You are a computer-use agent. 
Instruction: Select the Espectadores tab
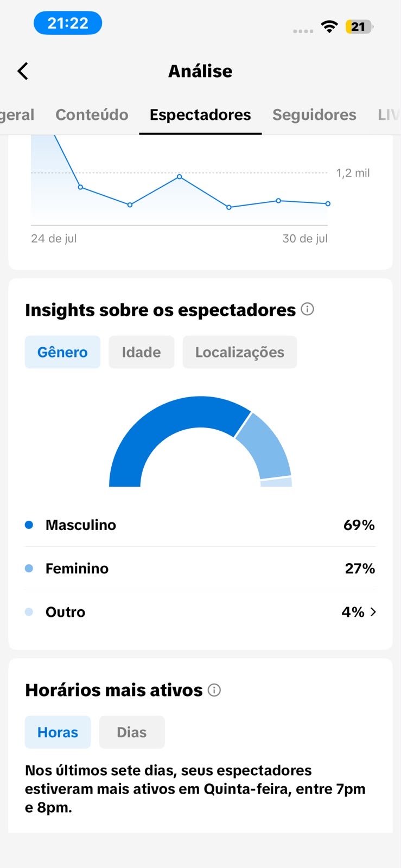click(x=200, y=115)
